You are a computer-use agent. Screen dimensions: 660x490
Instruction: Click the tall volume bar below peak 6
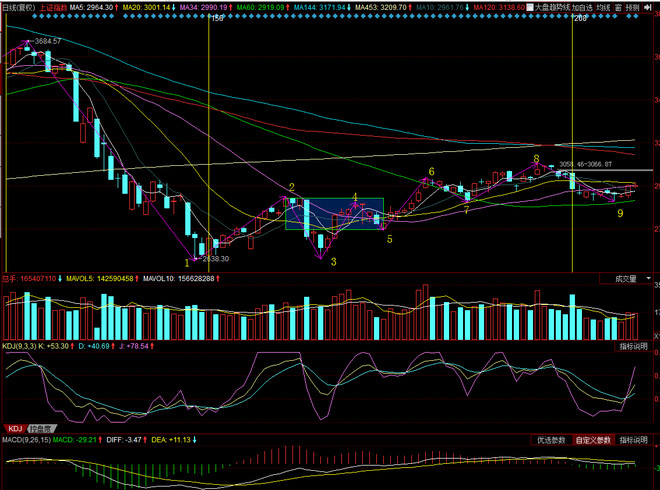pyautogui.click(x=425, y=312)
